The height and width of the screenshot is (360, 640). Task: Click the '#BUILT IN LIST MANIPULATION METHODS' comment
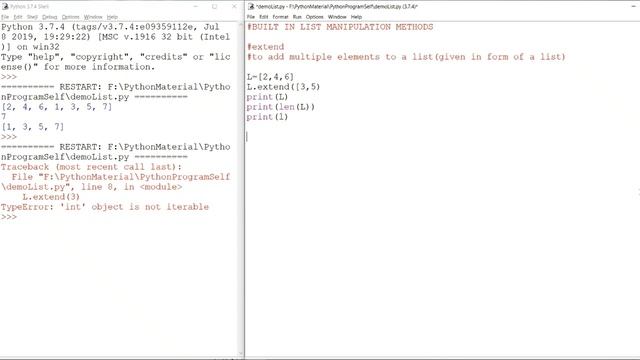(x=340, y=27)
